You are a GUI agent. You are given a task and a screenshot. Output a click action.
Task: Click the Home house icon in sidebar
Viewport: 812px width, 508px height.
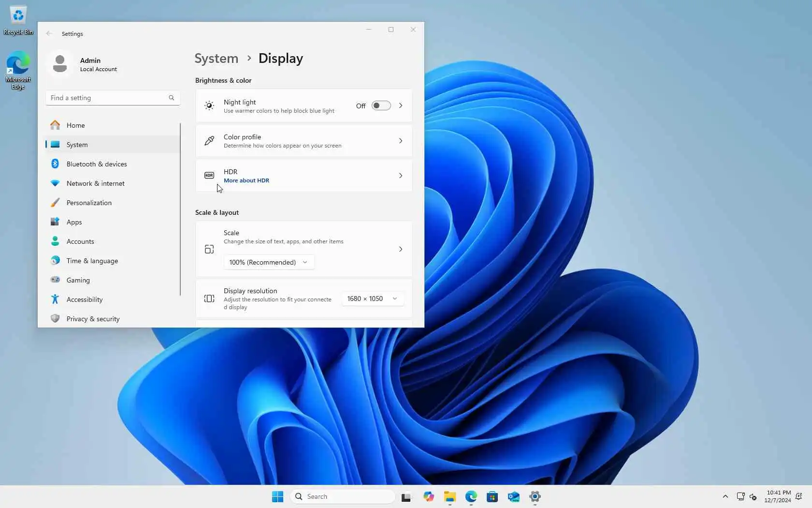55,125
